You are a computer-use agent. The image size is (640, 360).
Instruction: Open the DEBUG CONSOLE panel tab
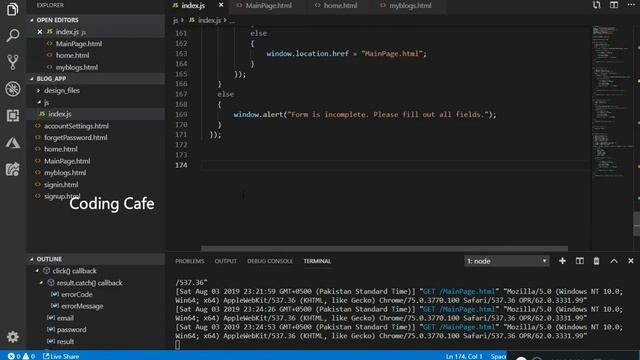[270, 261]
